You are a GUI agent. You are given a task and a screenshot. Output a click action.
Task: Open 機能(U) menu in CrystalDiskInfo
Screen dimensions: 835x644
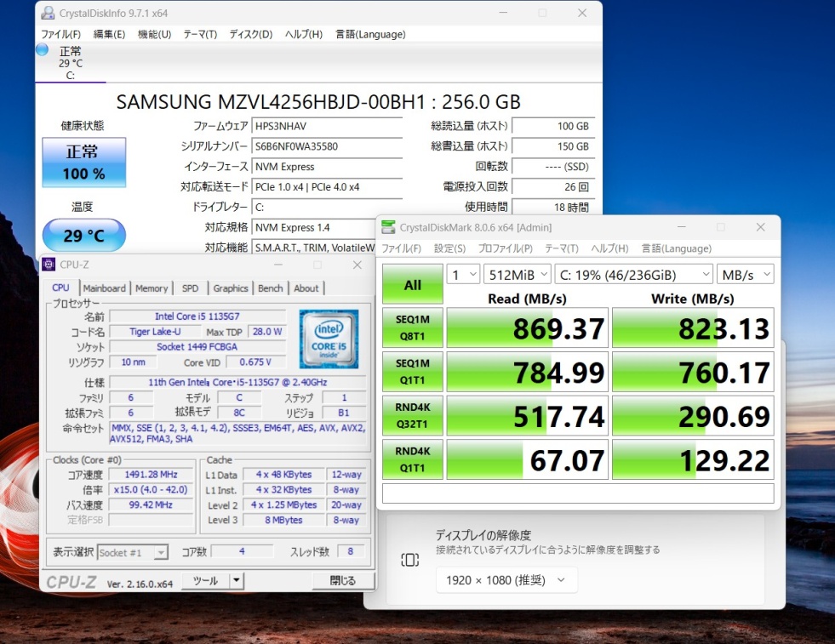[154, 34]
